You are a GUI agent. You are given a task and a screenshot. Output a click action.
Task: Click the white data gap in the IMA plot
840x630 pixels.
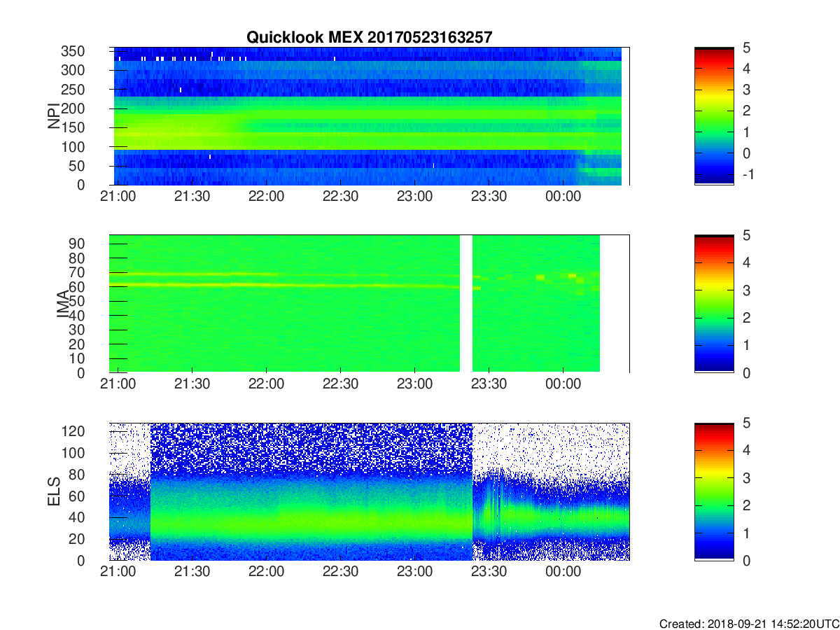[466, 304]
